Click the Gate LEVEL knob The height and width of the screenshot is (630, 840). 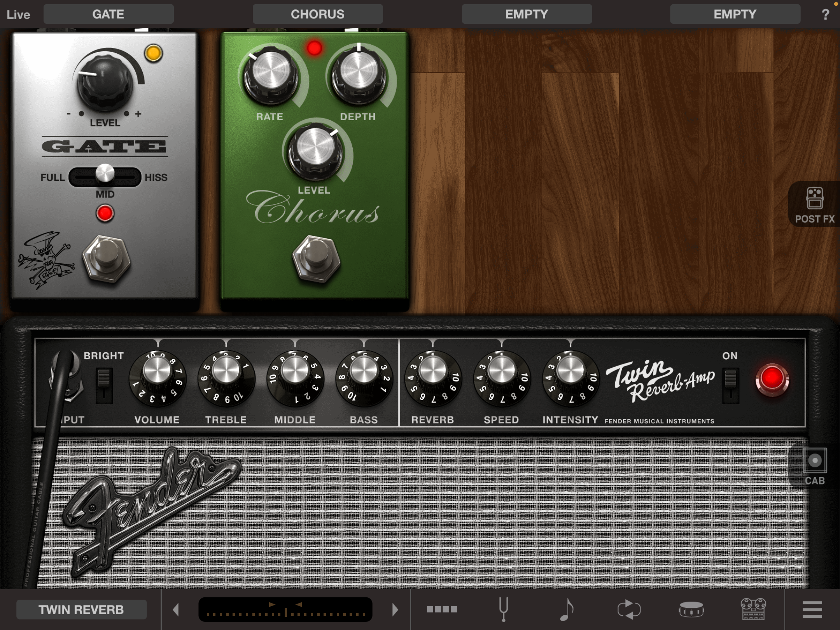click(104, 82)
